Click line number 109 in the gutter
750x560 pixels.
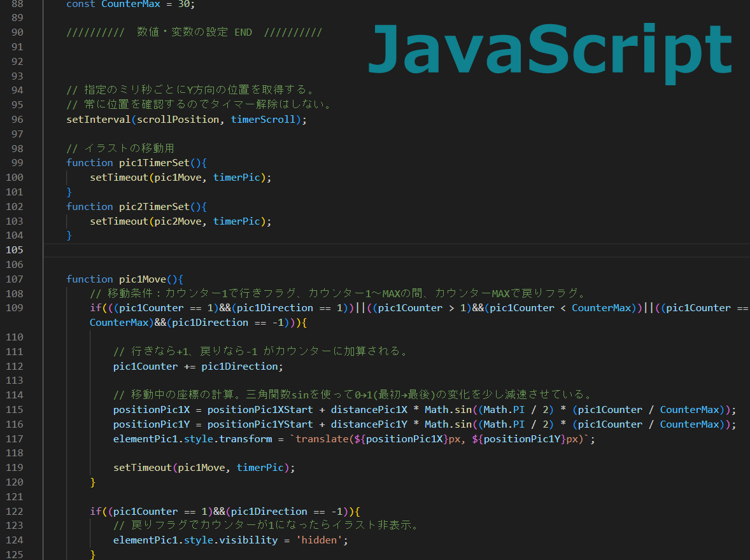click(x=14, y=308)
